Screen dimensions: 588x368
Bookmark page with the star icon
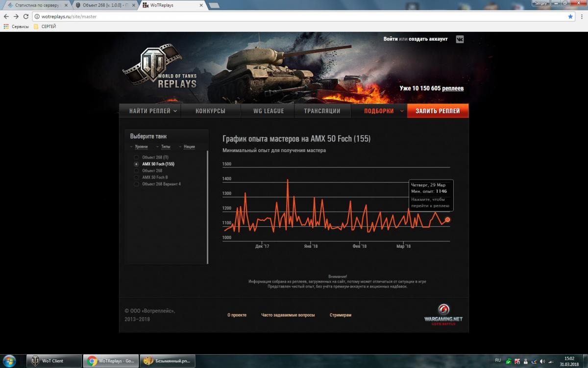click(570, 16)
